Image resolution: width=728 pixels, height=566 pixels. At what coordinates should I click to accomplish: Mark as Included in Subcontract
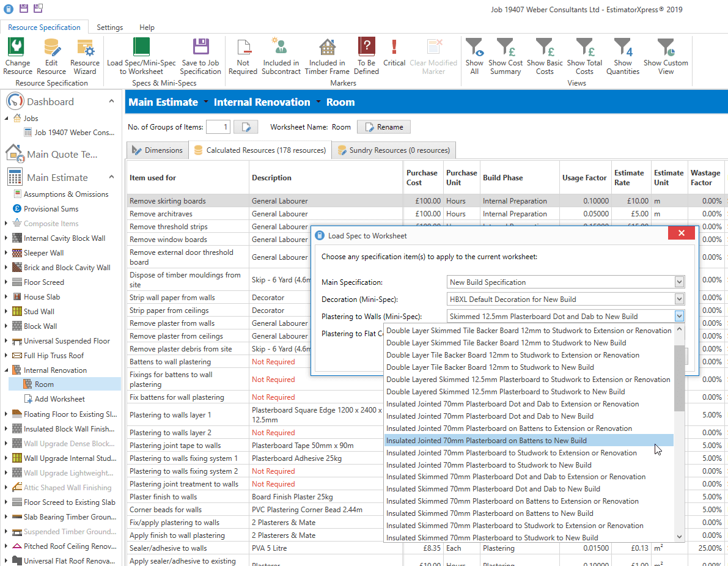(281, 57)
